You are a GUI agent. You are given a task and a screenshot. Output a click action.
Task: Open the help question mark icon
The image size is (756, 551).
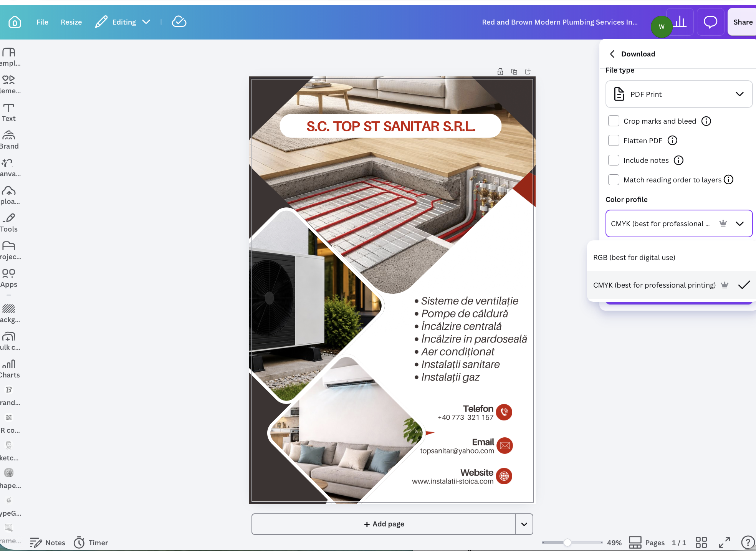point(748,542)
